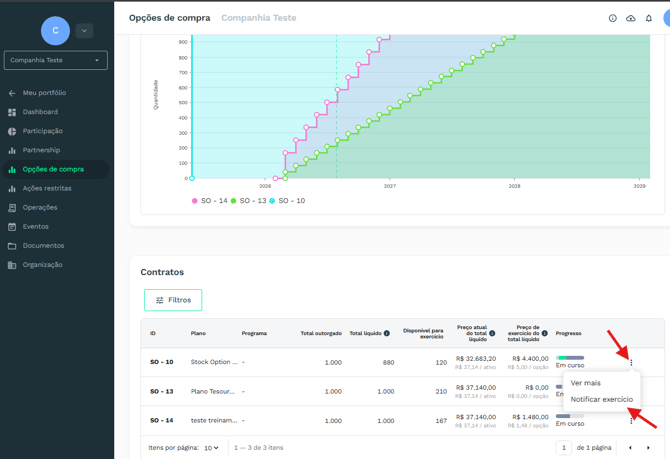Click info icon beside Total líquido

[387, 333]
